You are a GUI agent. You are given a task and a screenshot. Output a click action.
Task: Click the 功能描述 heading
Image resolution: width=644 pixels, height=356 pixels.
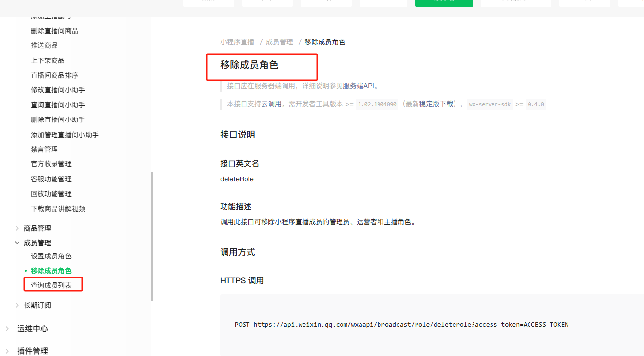236,207
